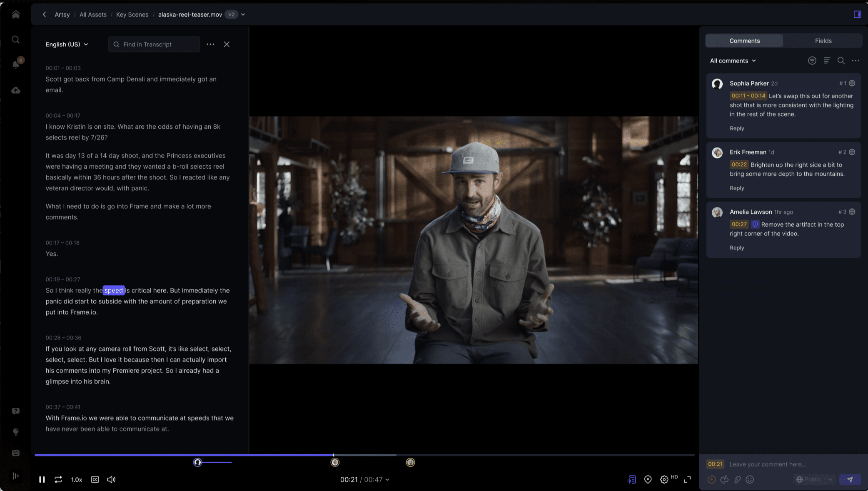This screenshot has width=868, height=491.
Task: Toggle closed captions on
Action: (x=95, y=479)
